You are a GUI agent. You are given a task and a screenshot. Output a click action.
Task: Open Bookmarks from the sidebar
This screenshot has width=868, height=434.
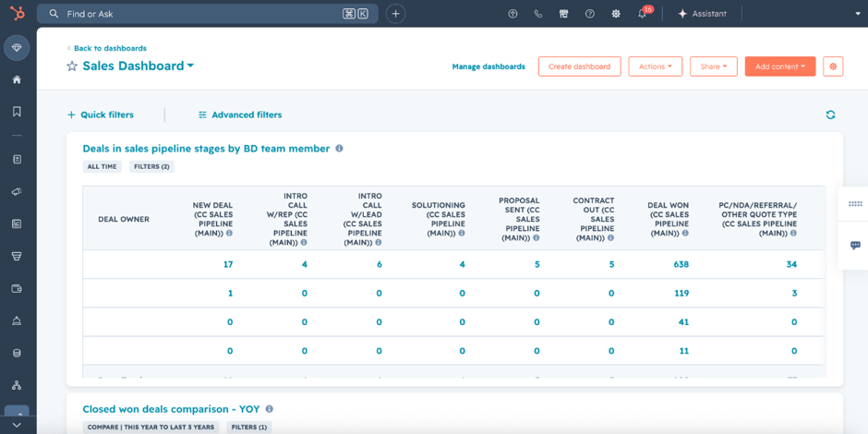click(17, 111)
